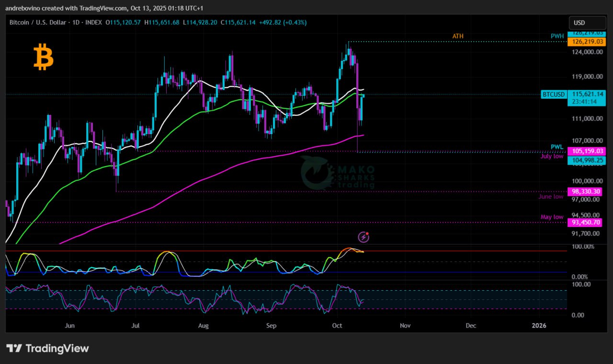The width and height of the screenshot is (613, 364).
Task: Click the 1D interval in the chart legend
Action: (x=76, y=23)
